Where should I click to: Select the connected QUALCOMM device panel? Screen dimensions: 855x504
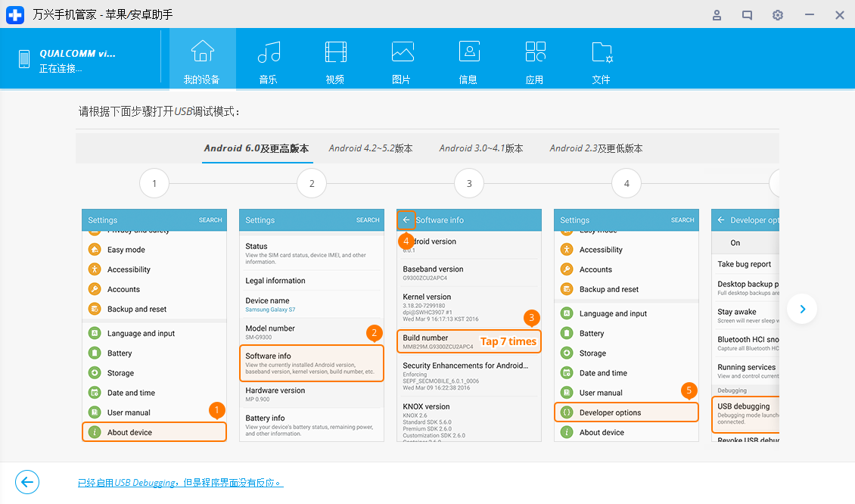79,58
